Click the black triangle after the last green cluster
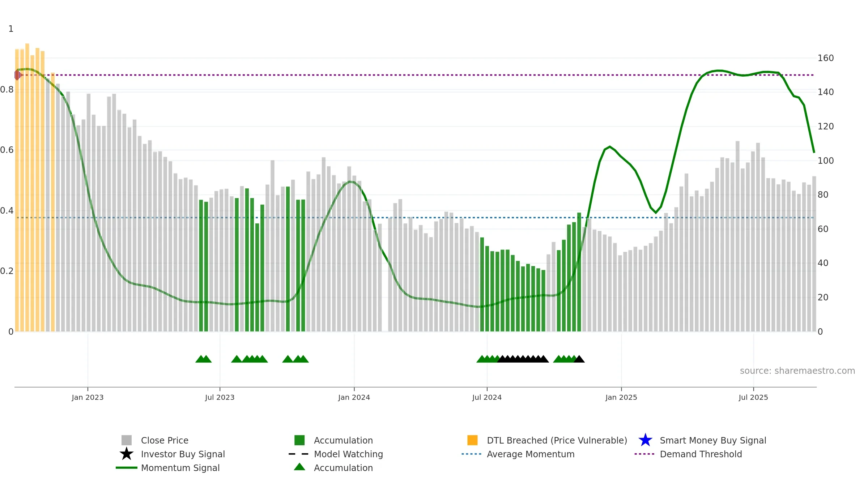The height and width of the screenshot is (488, 868). coord(579,359)
